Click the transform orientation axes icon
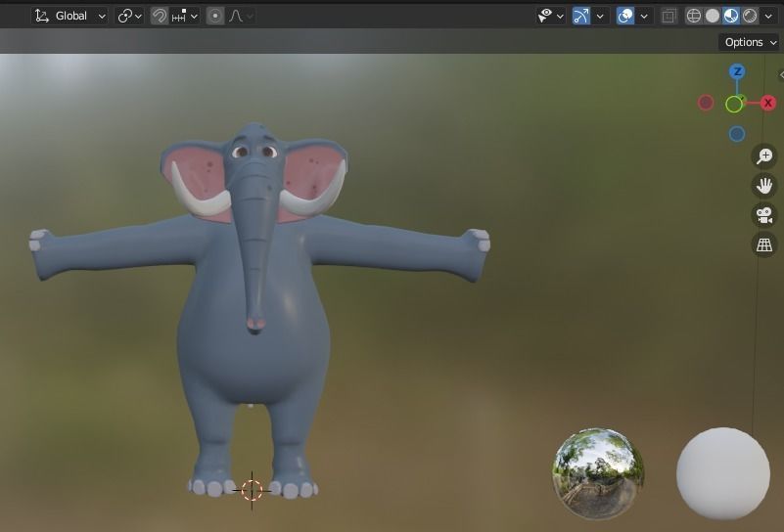 [42, 16]
